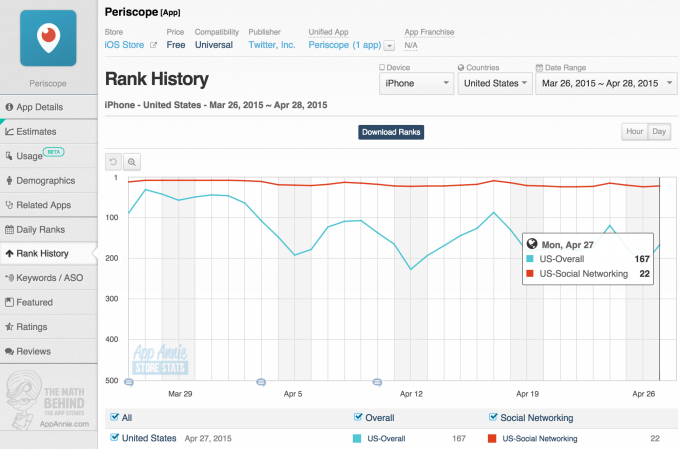Switch chart granularity to Hour
The height and width of the screenshot is (449, 680).
(x=634, y=132)
